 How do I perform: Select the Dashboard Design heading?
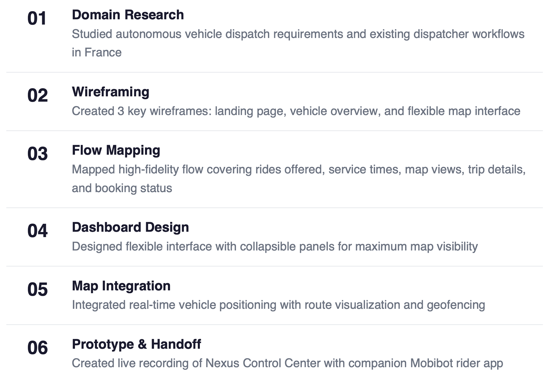tap(130, 227)
